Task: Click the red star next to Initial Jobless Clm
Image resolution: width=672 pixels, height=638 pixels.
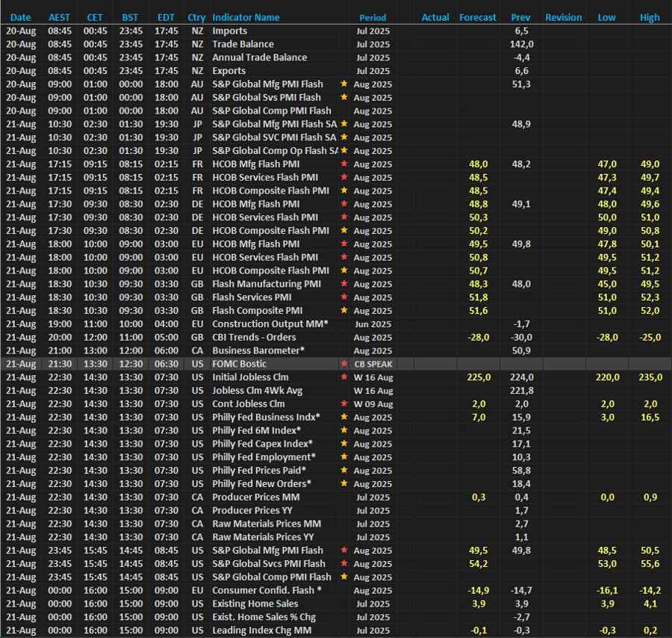Action: (344, 377)
